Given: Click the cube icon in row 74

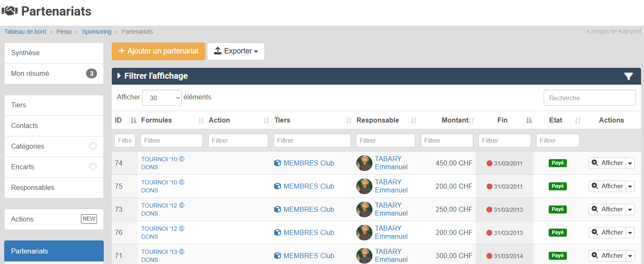Looking at the screenshot, I should coord(278,163).
